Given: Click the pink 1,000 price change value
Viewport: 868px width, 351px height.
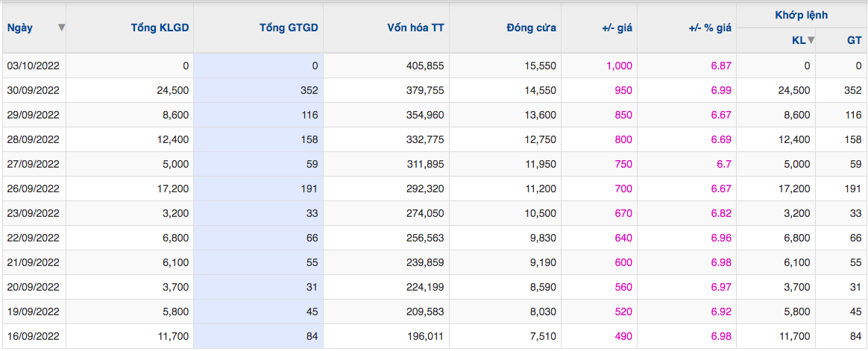Looking at the screenshot, I should [x=620, y=66].
